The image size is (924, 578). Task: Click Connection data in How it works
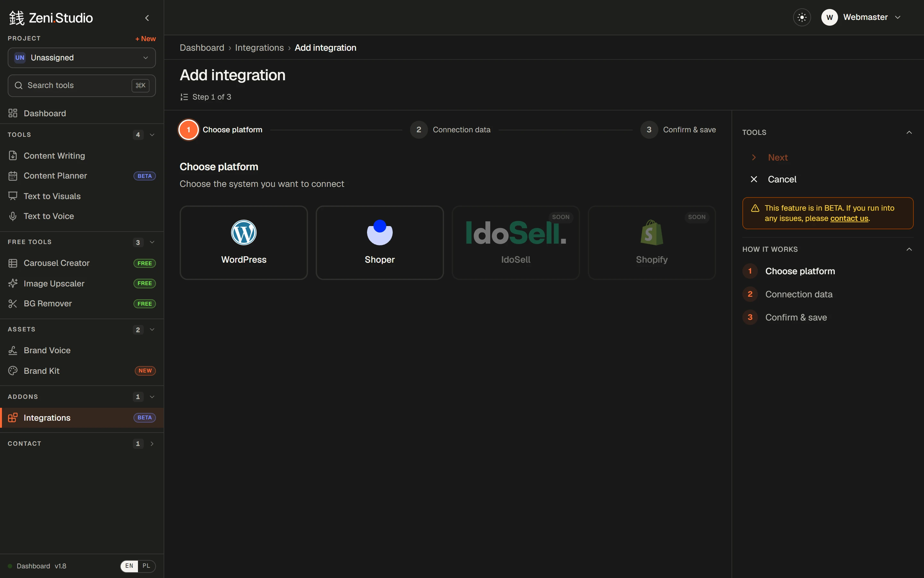pyautogui.click(x=799, y=294)
